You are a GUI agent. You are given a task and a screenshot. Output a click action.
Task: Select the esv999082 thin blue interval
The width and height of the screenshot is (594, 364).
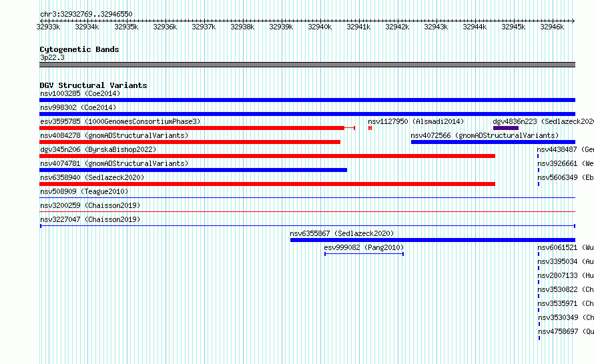[364, 254]
